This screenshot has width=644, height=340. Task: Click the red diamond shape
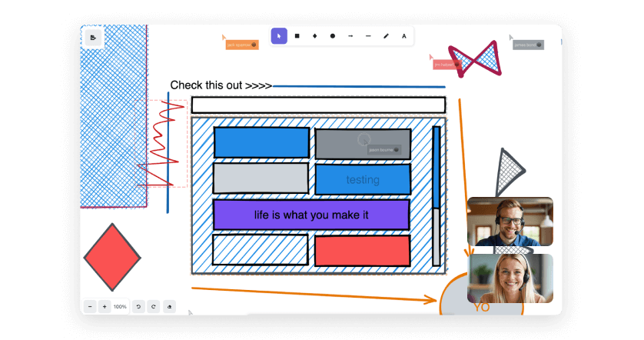(112, 257)
